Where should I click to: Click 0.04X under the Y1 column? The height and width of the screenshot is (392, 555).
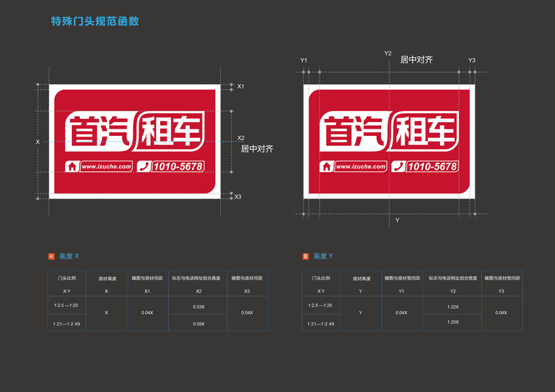[401, 313]
